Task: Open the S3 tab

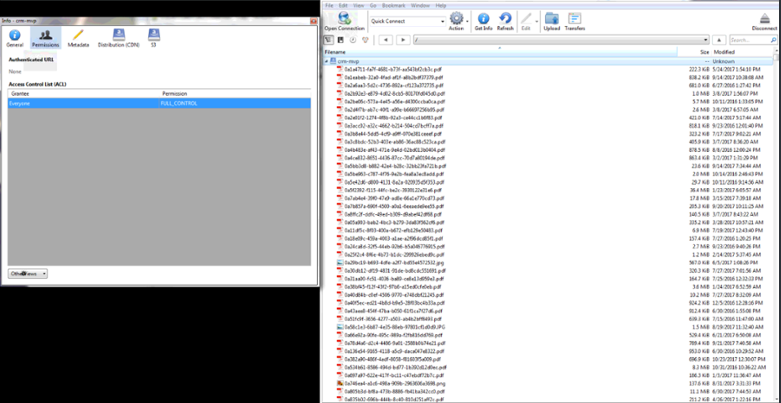Action: click(153, 38)
